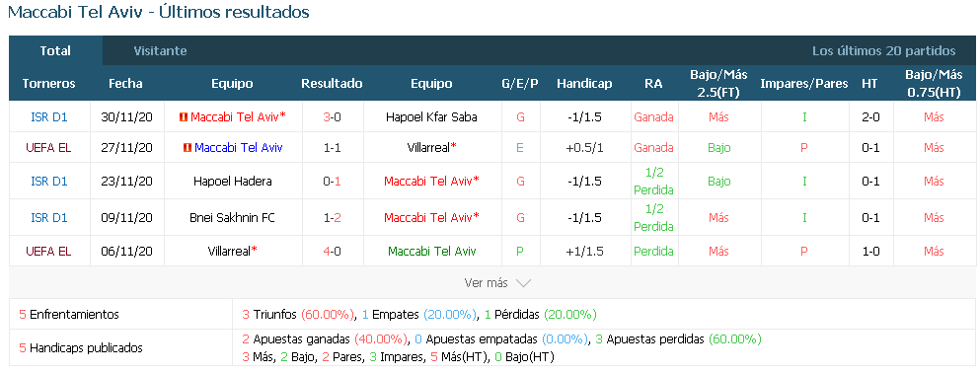980x374 pixels.
Task: Click the Hapoel Hadera team name
Action: click(233, 182)
